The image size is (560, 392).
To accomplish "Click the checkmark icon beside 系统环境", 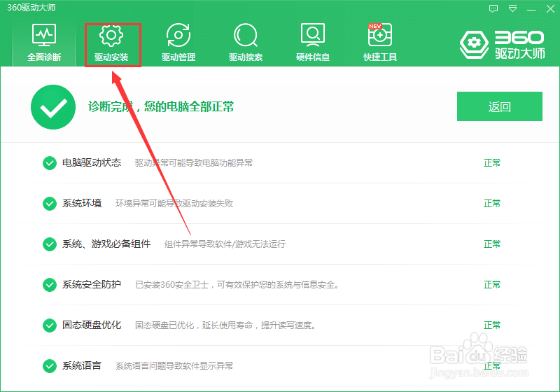I will (x=49, y=204).
